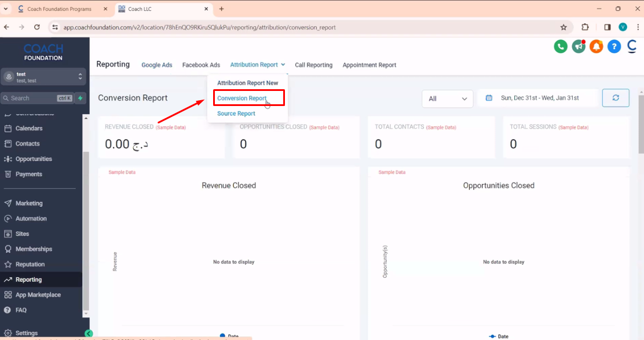Bookmark this page with star icon
Viewport: 644px width, 340px height.
tap(563, 27)
